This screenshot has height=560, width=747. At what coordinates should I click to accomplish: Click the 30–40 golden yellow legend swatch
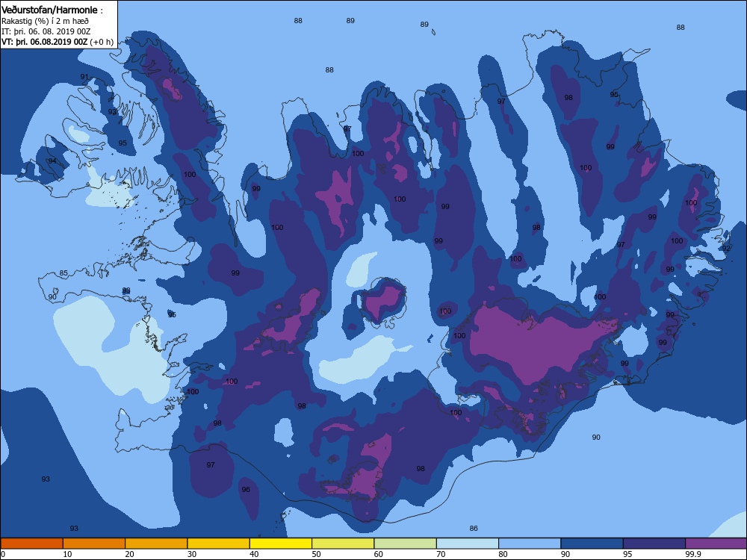[x=219, y=544]
